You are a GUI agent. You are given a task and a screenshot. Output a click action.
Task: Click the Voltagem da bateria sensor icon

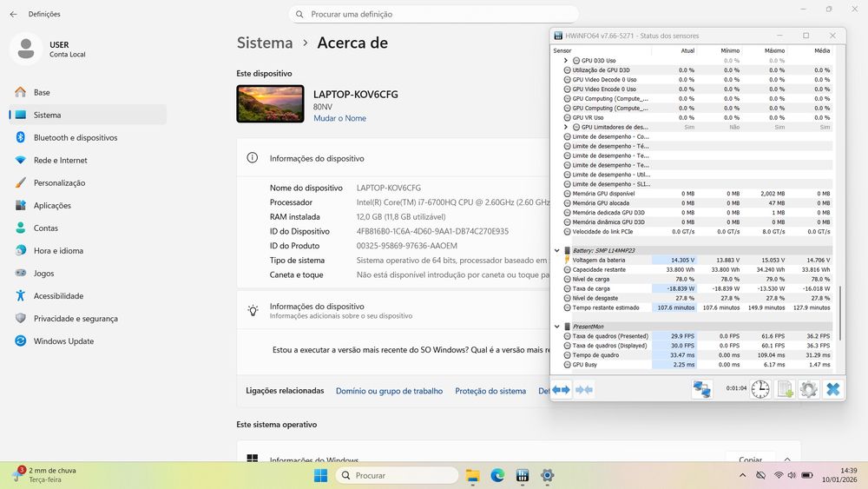567,260
